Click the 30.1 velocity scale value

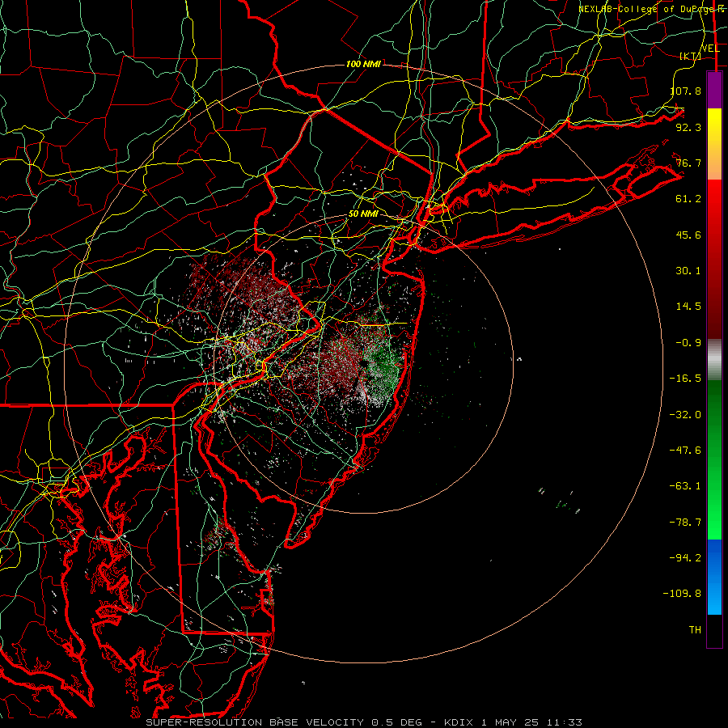click(688, 271)
